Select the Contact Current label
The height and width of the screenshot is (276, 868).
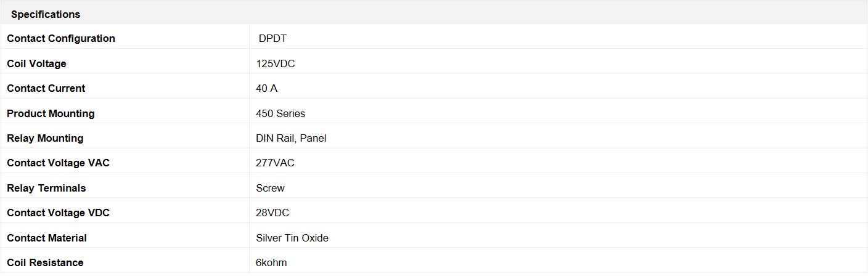pyautogui.click(x=46, y=88)
